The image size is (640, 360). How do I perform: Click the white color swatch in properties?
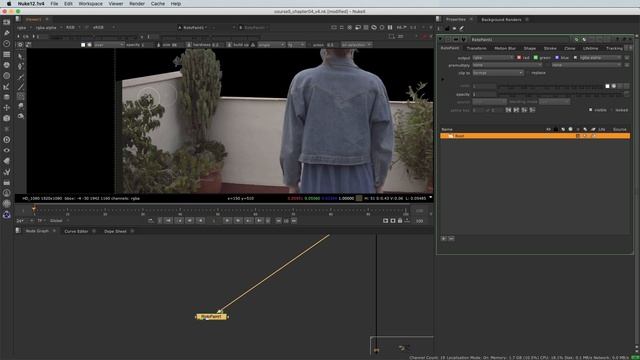pos(607,86)
